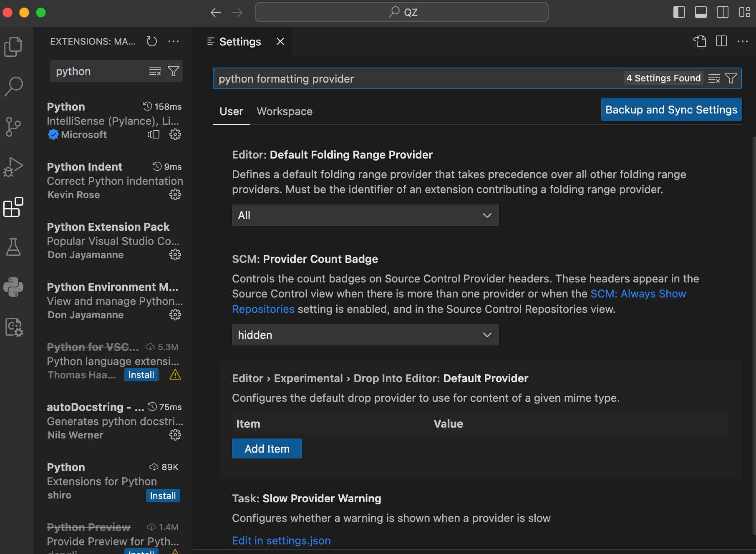The height and width of the screenshot is (554, 756).
Task: Split the Settings editor to the right
Action: pyautogui.click(x=721, y=41)
